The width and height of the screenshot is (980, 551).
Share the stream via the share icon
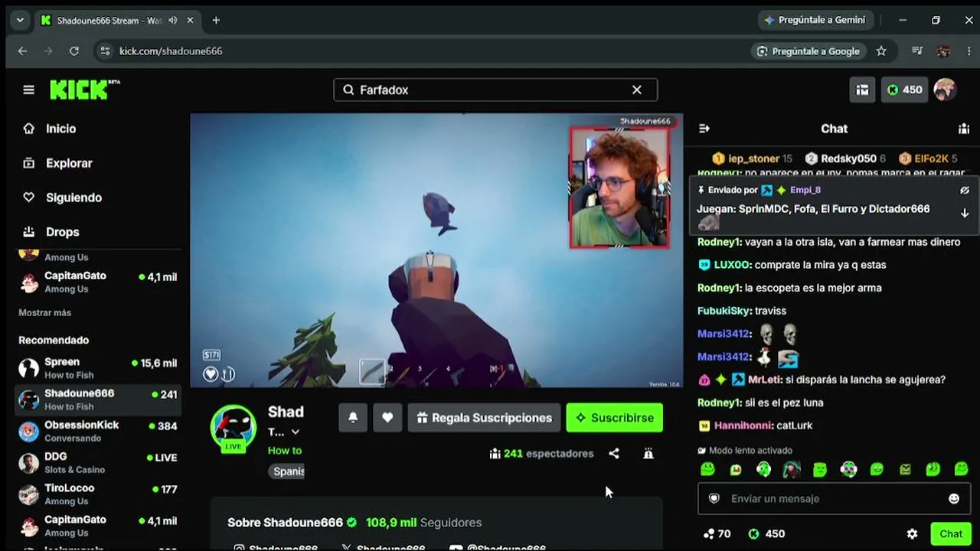pyautogui.click(x=614, y=454)
